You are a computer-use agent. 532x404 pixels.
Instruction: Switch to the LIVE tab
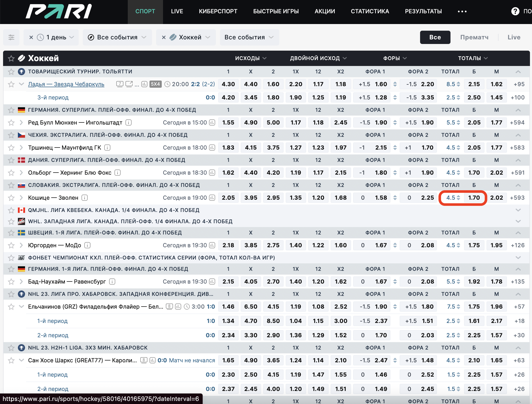(x=177, y=11)
